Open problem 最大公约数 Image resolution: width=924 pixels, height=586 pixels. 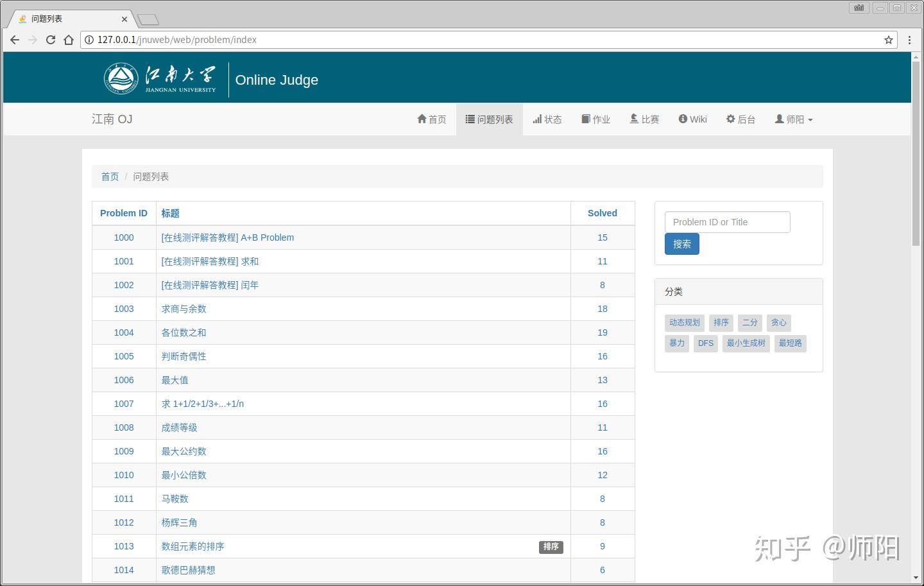point(184,451)
